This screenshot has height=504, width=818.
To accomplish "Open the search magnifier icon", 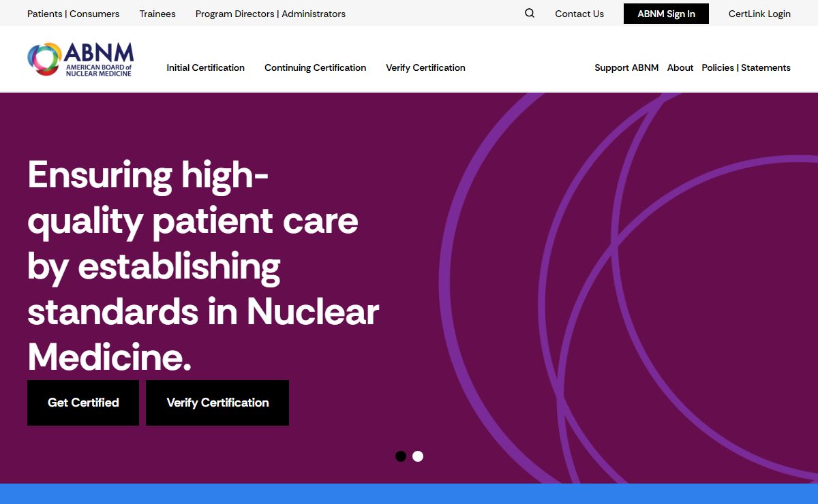I will (530, 13).
